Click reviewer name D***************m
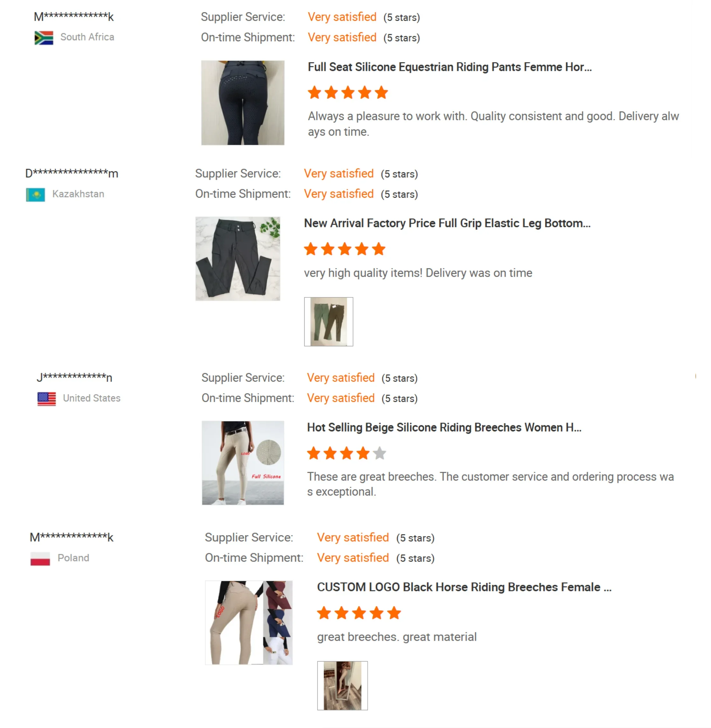Viewport: 711px width, 728px height. coord(72,174)
